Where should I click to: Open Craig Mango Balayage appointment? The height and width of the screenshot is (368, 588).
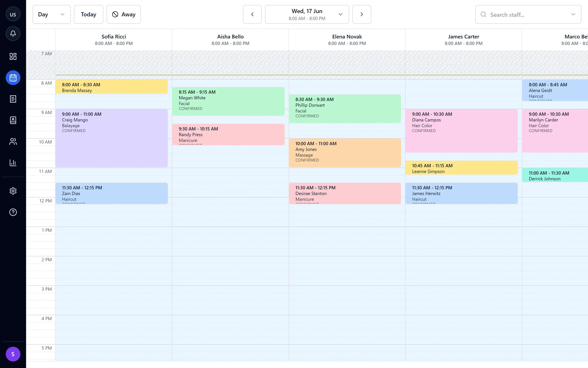tap(111, 138)
